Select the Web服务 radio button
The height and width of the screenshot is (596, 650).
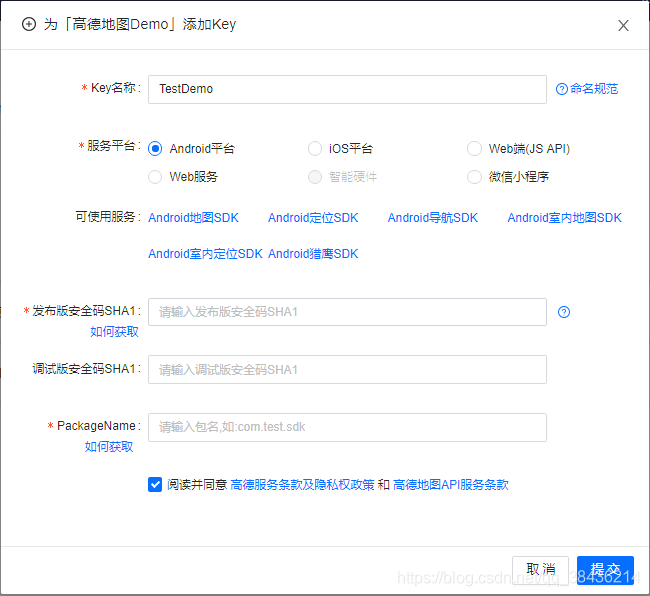point(155,177)
